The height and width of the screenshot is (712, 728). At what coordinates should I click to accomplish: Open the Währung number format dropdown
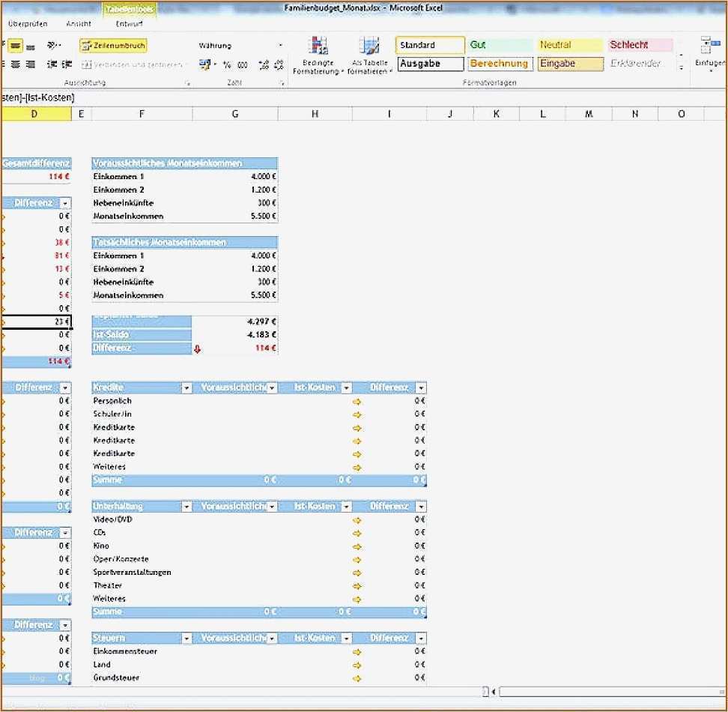tap(280, 46)
